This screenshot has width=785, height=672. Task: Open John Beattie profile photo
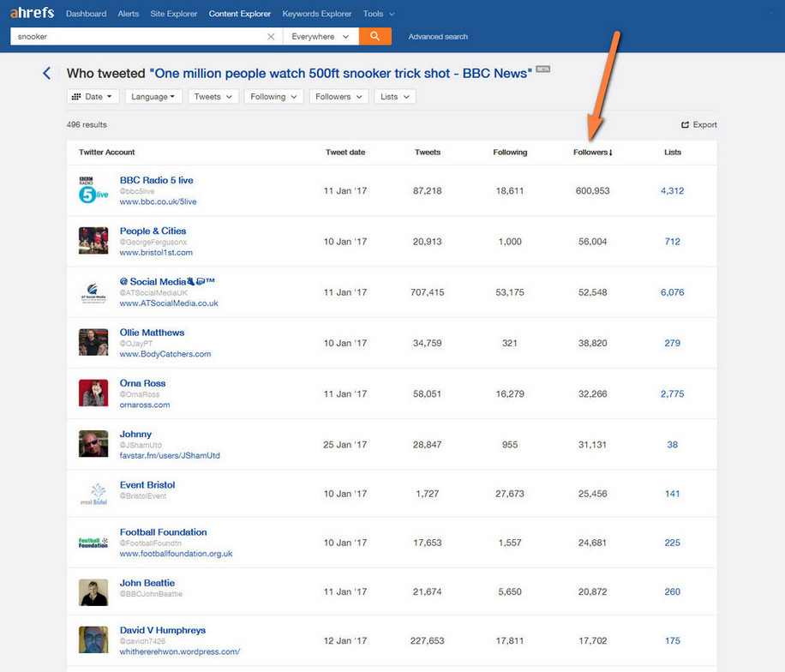(93, 592)
